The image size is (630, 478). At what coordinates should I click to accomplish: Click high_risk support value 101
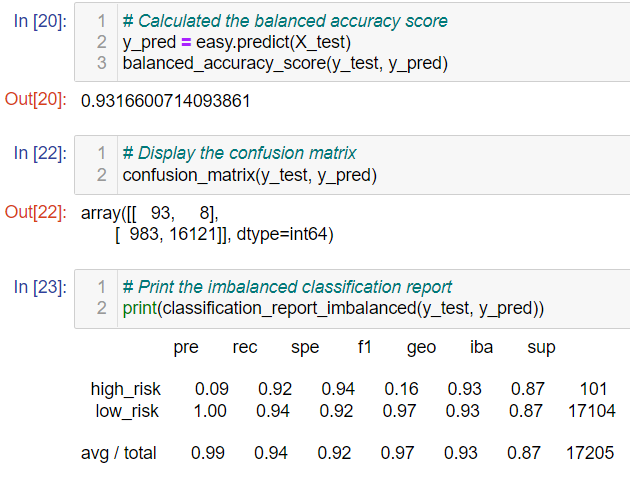click(x=593, y=389)
